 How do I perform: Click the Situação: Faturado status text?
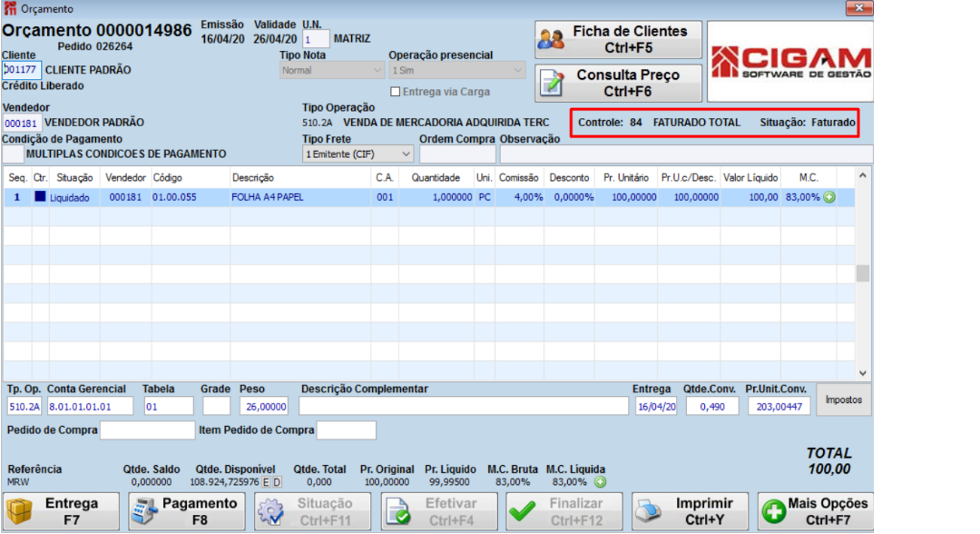pyautogui.click(x=808, y=123)
